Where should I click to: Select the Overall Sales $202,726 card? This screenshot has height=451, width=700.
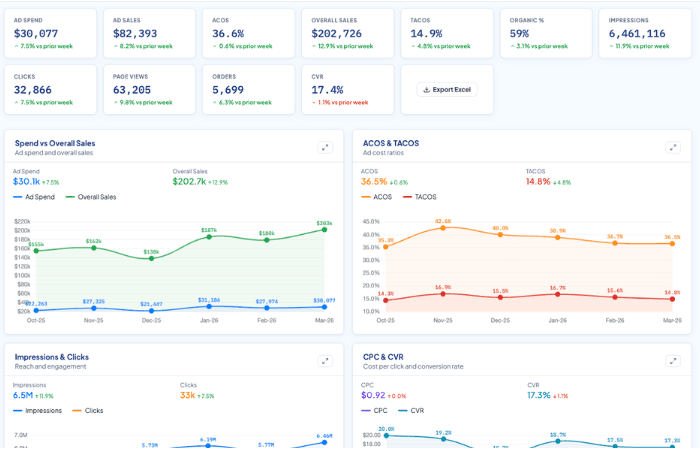tap(348, 33)
